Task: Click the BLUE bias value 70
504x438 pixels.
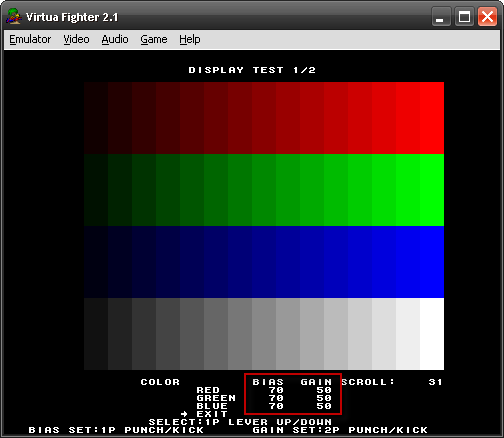Action: click(276, 406)
